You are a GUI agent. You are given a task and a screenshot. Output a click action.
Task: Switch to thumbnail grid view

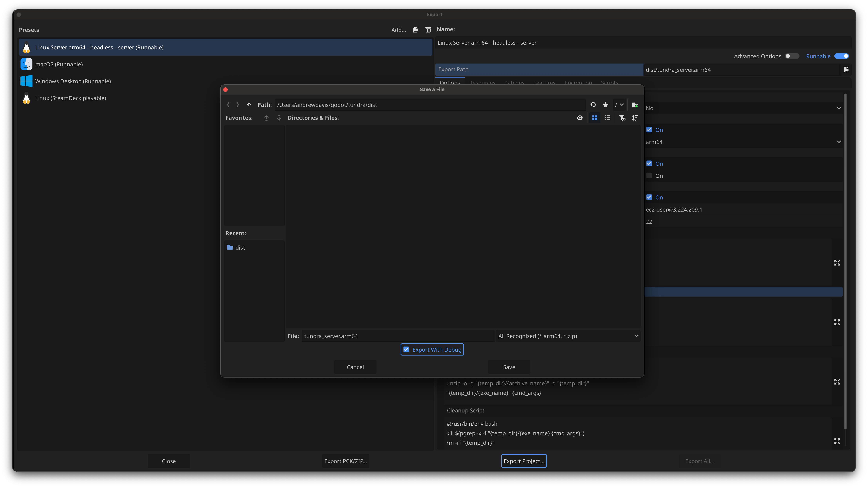[x=595, y=118]
